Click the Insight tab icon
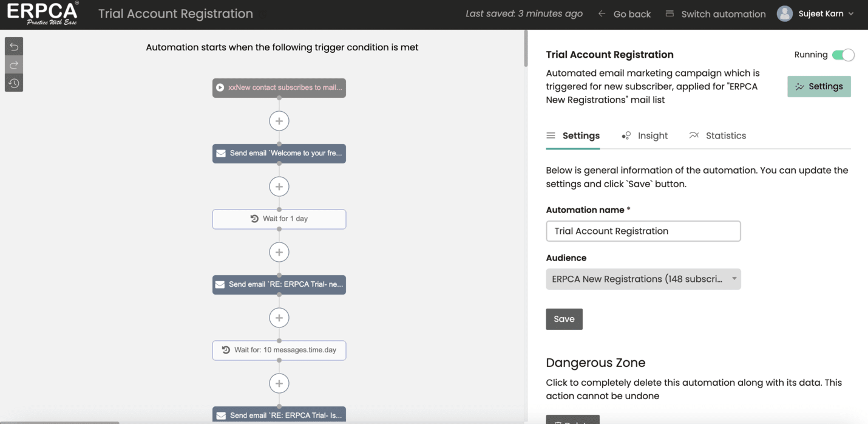Viewport: 868px width, 424px height. [626, 135]
